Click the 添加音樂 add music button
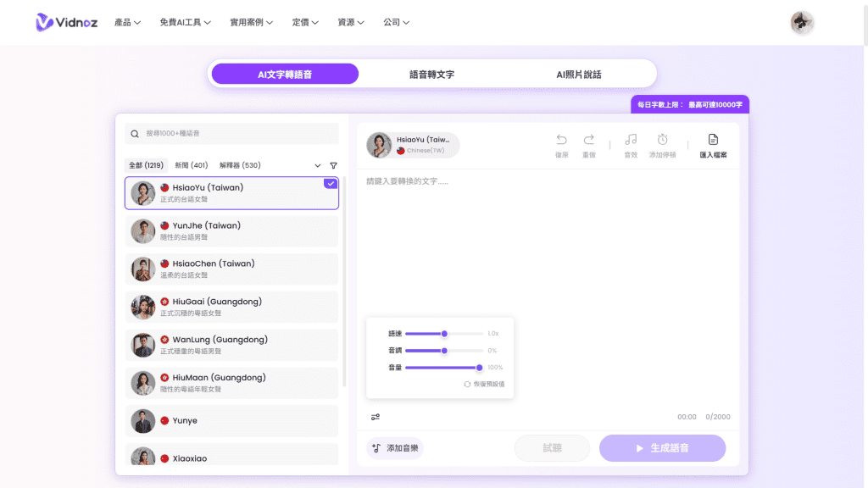The height and width of the screenshot is (488, 868). (395, 448)
